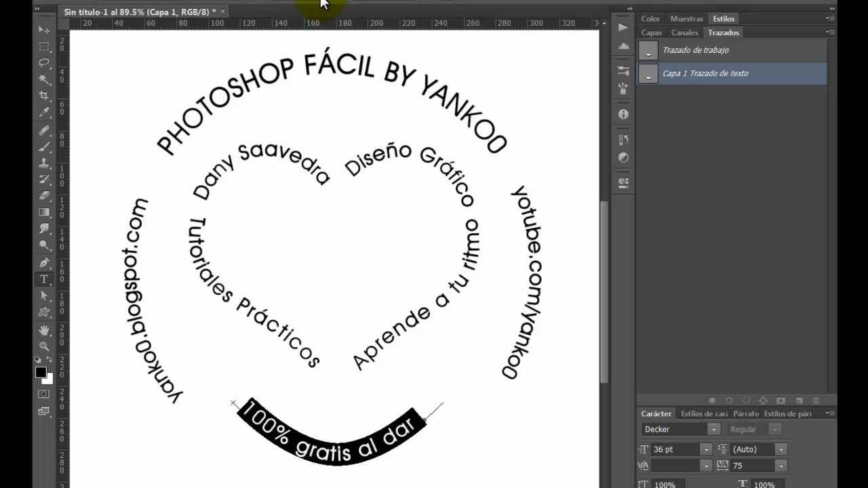Click Stroke path with brush icon

[729, 401]
